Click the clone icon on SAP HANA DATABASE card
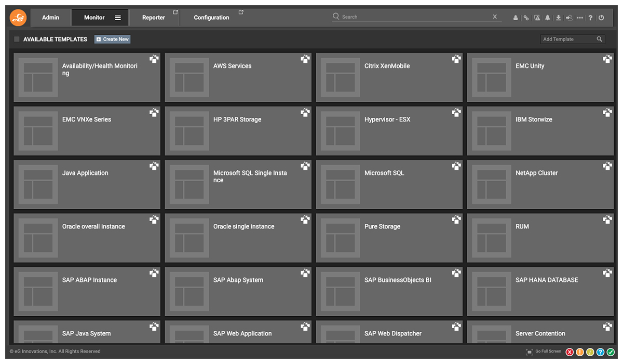The image size is (623, 364). coord(607,273)
